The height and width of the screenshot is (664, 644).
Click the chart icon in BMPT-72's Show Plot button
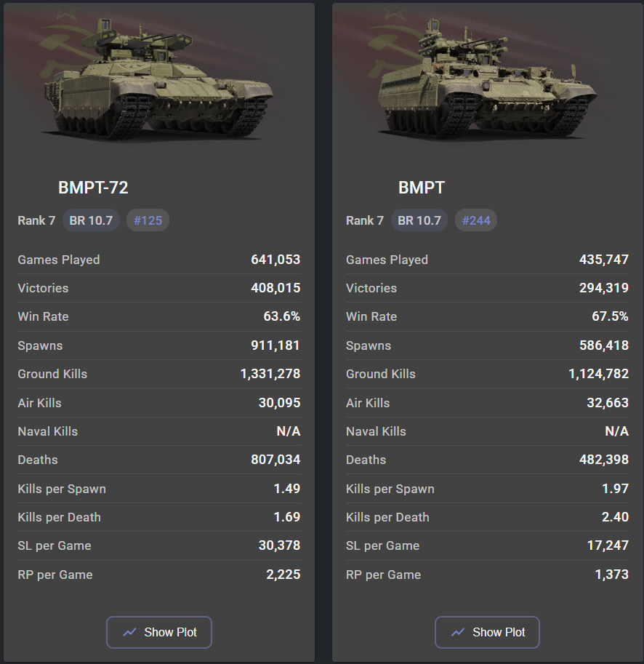pyautogui.click(x=129, y=633)
